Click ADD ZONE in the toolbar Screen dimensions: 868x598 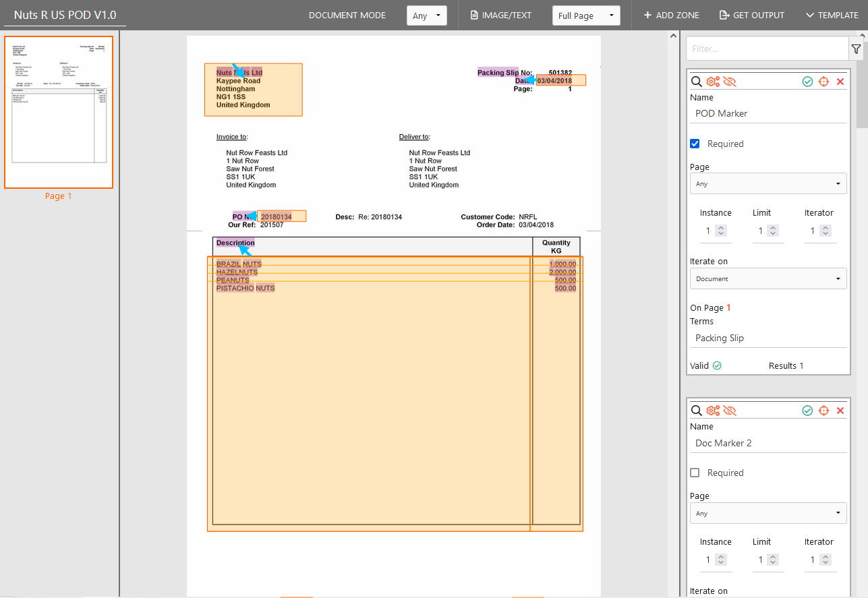pyautogui.click(x=671, y=15)
